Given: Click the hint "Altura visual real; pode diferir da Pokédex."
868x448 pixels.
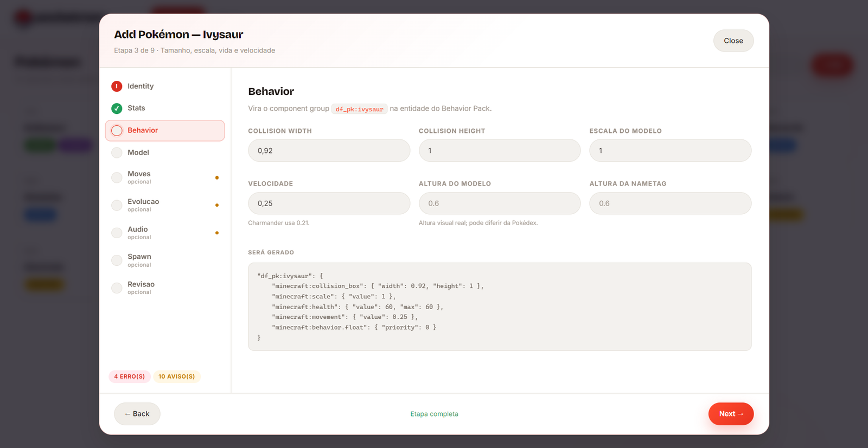Looking at the screenshot, I should tap(478, 223).
